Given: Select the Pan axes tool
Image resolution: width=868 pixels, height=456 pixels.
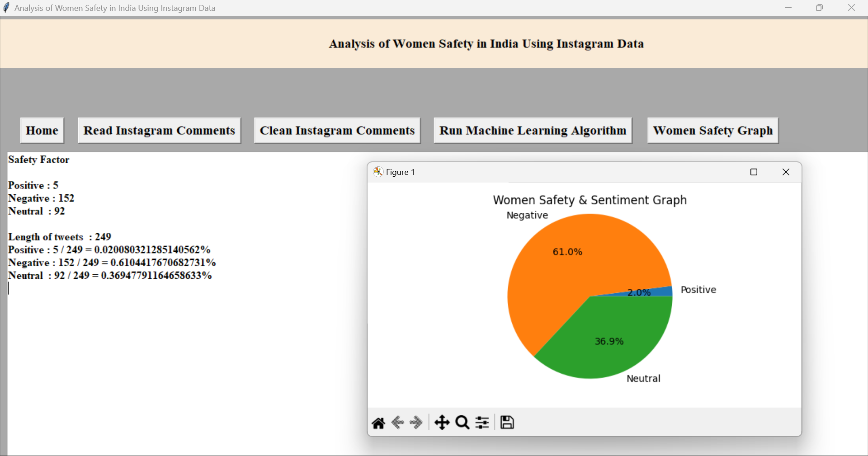Looking at the screenshot, I should pos(442,423).
